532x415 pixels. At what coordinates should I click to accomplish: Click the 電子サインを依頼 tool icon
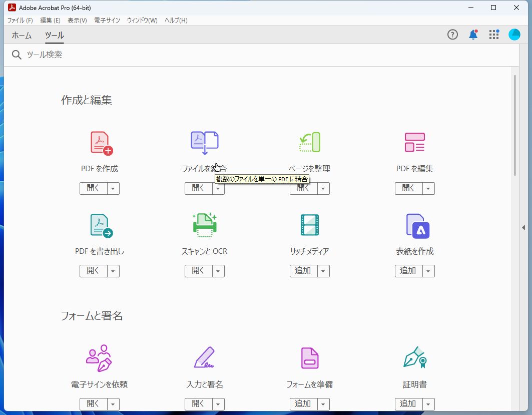99,357
